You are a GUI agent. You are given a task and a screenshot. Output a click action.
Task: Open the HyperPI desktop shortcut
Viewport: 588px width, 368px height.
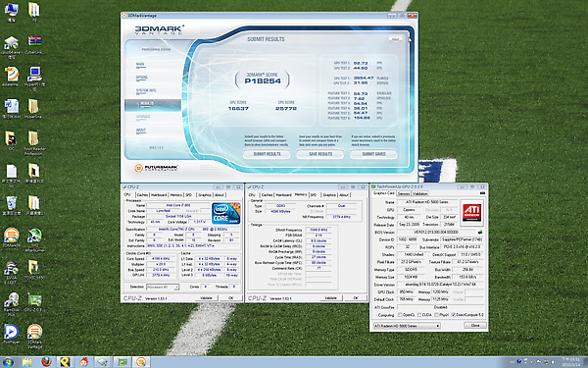34,79
